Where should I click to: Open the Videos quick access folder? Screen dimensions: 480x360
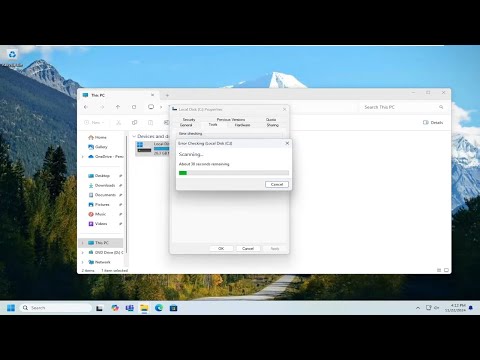coord(98,224)
